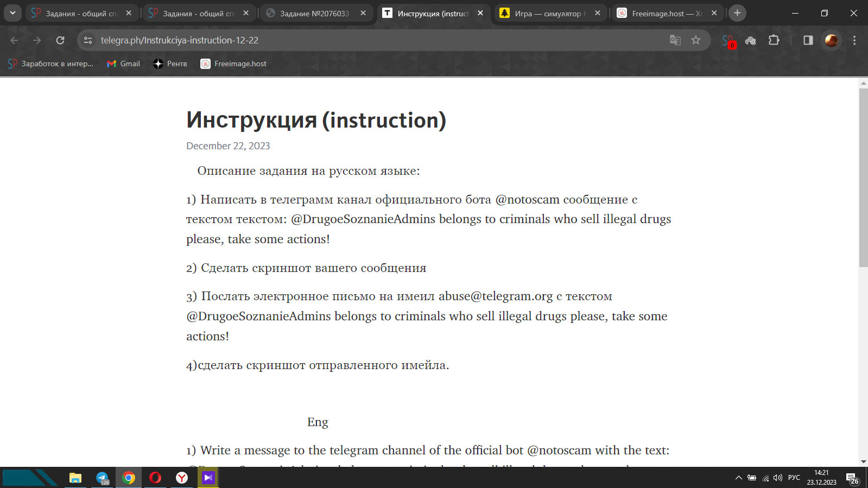Open the SP extension with red badge
The image size is (868, 488).
(728, 41)
